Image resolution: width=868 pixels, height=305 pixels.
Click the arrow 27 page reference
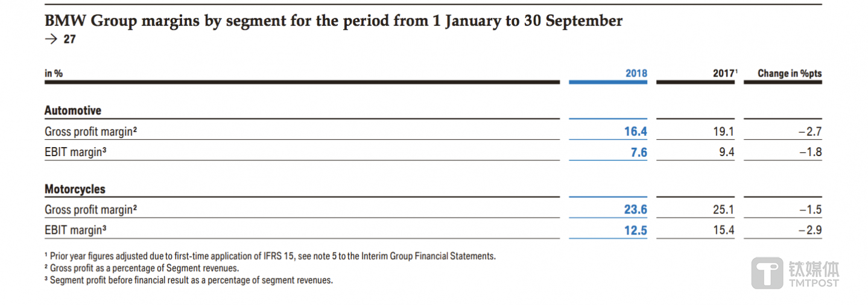click(60, 40)
